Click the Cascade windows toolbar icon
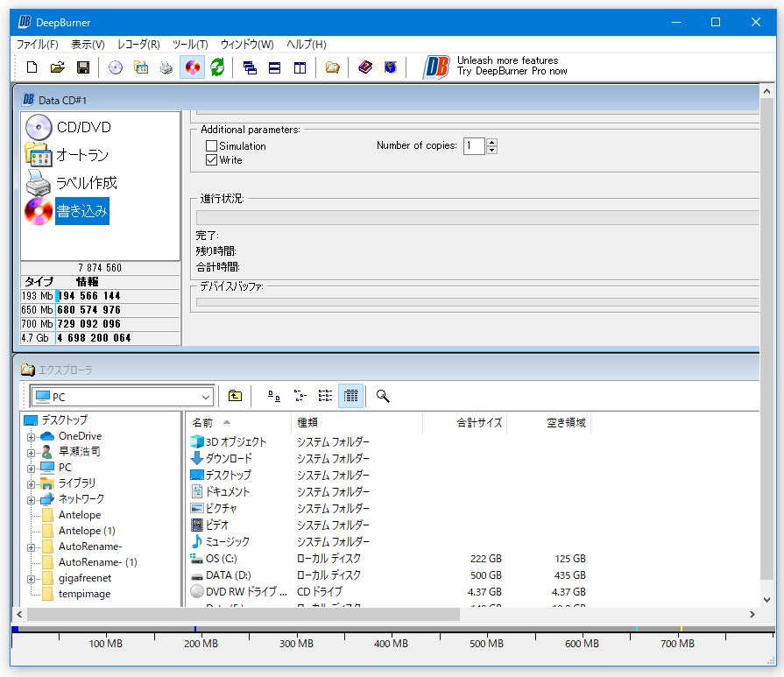 [250, 67]
